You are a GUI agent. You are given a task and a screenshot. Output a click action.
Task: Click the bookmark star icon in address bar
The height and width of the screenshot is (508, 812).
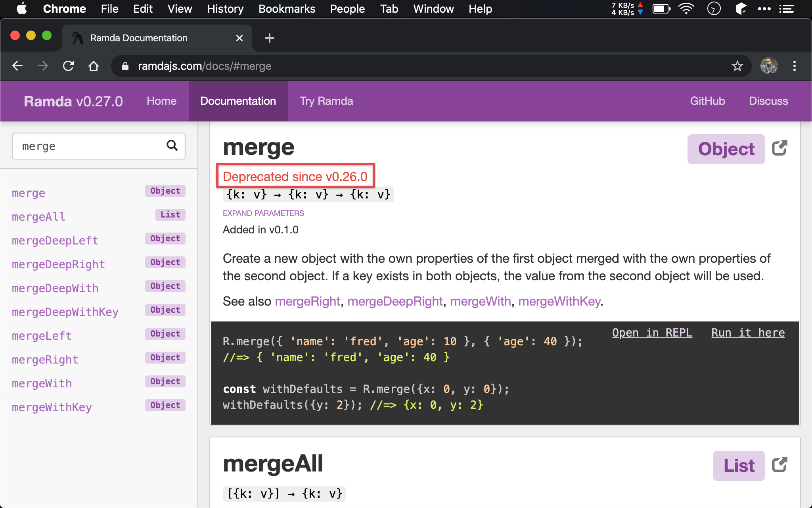(x=738, y=65)
